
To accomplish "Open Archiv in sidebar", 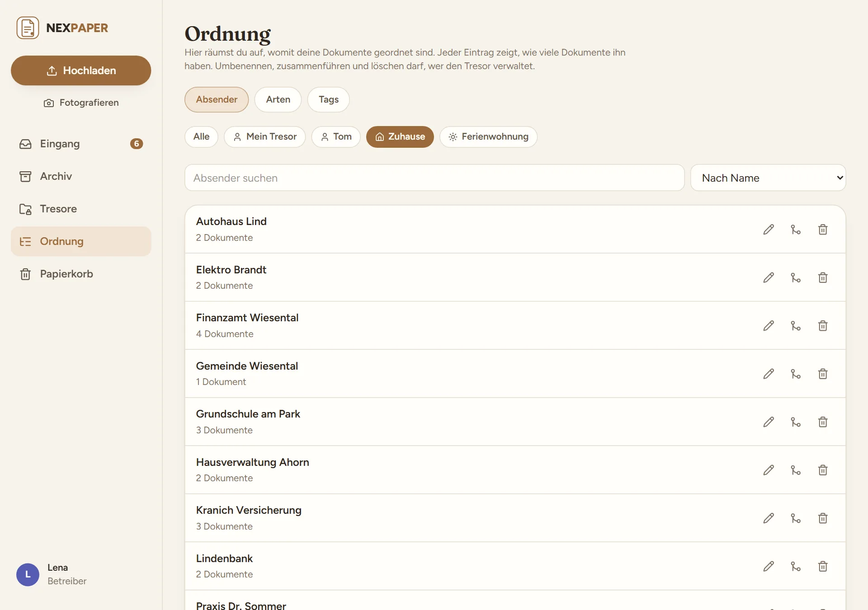I will [81, 176].
